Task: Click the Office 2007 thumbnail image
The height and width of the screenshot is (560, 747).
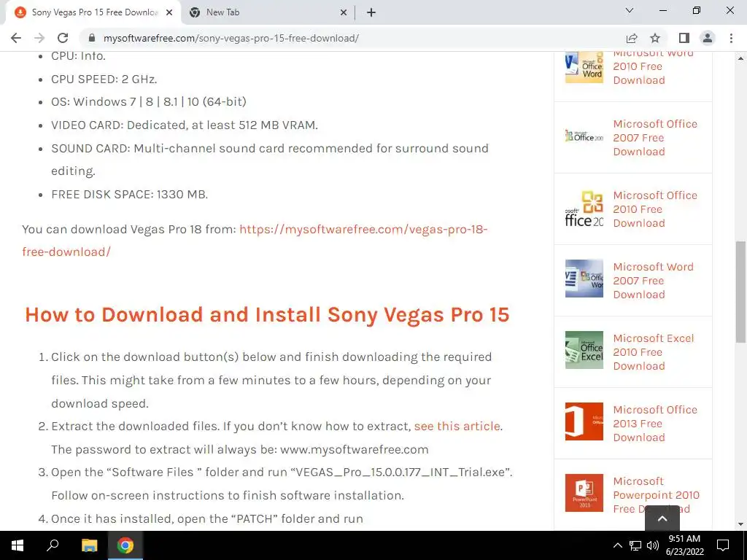Action: [x=584, y=136]
